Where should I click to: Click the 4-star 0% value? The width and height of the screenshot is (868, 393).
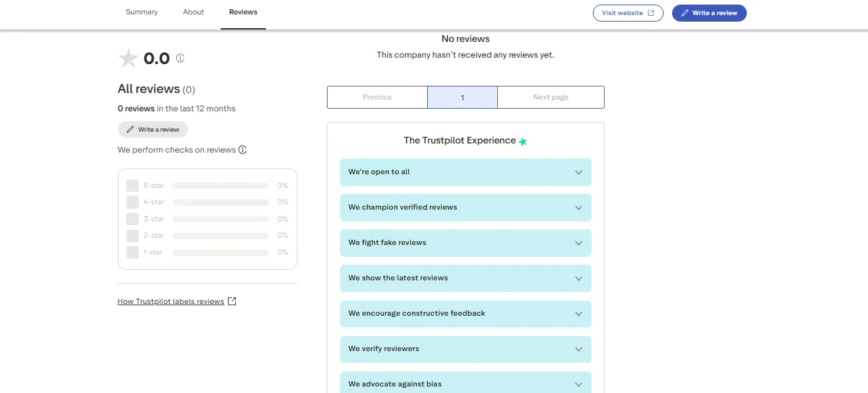[x=283, y=202]
